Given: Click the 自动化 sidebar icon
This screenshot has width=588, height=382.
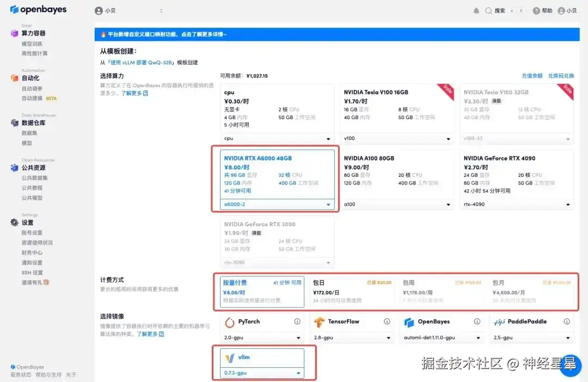Looking at the screenshot, I should pyautogui.click(x=14, y=78).
